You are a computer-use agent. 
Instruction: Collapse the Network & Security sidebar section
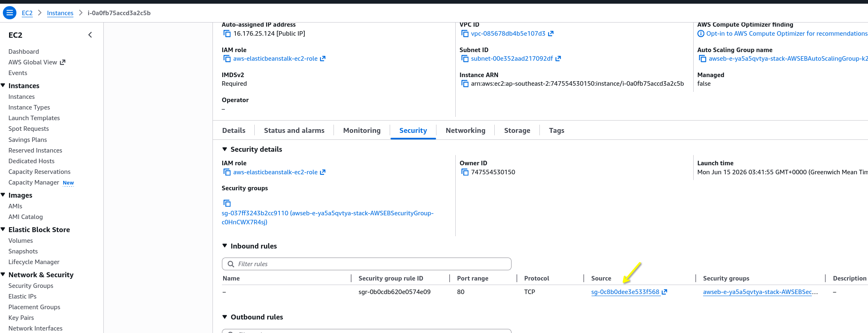[3, 274]
